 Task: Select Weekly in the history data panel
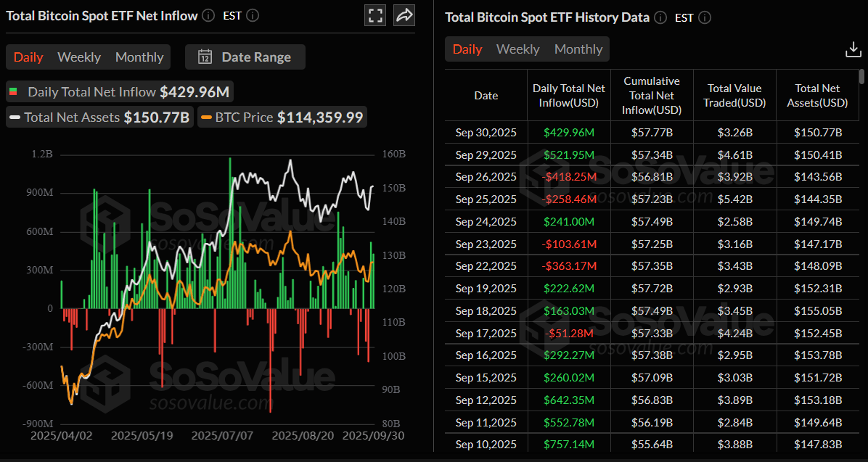(x=517, y=49)
